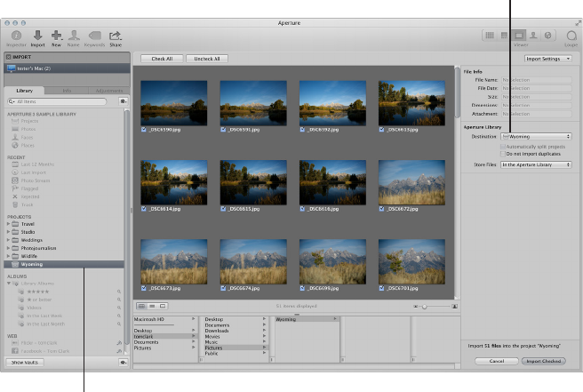
Task: Open the Inspector toolbar icon
Action: pos(16,36)
